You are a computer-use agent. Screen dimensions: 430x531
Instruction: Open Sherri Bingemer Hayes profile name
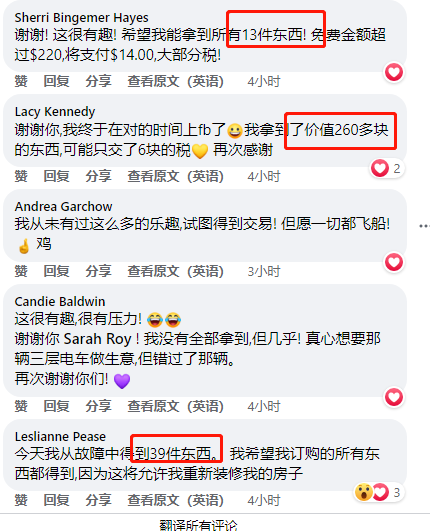click(81, 17)
